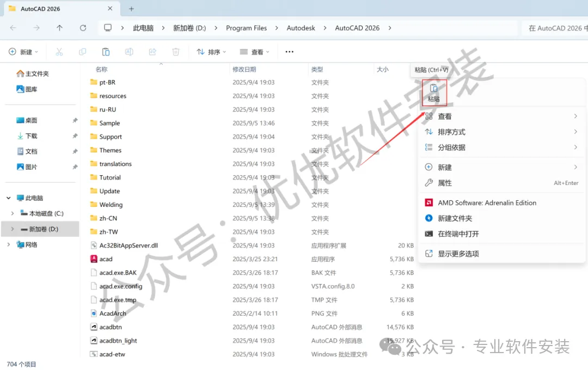The width and height of the screenshot is (588, 370).
Task: Open 文档 in sidebar
Action: pyautogui.click(x=27, y=151)
